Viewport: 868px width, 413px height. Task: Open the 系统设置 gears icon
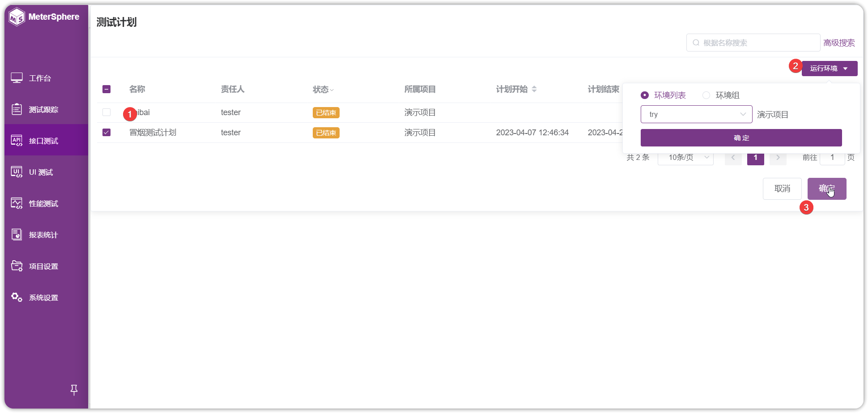coord(17,297)
